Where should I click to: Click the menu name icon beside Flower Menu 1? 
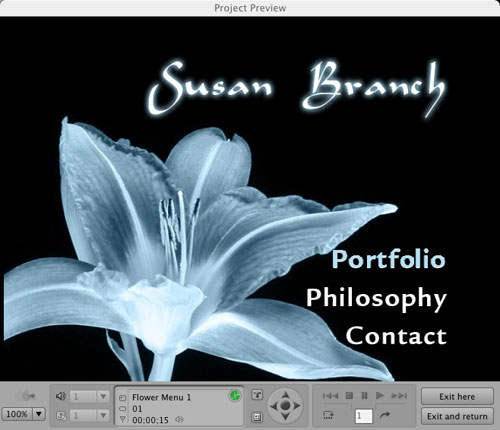click(x=123, y=398)
